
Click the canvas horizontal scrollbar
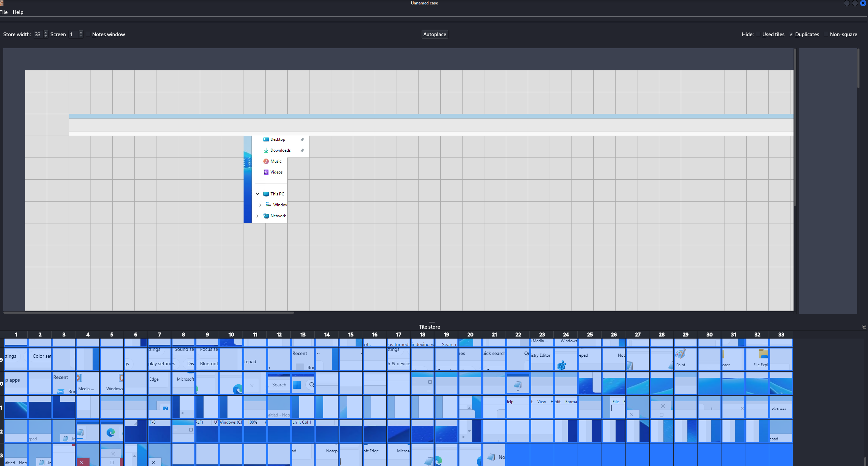tap(149, 312)
